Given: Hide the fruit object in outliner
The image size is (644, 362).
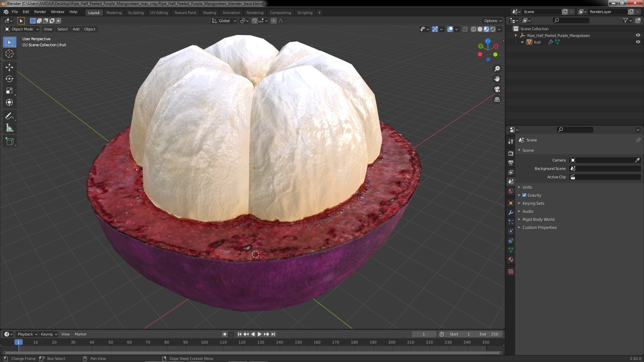Looking at the screenshot, I should [x=638, y=42].
